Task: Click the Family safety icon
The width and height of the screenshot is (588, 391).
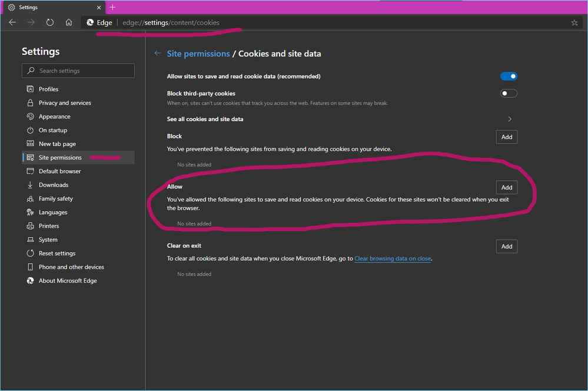Action: [x=31, y=198]
